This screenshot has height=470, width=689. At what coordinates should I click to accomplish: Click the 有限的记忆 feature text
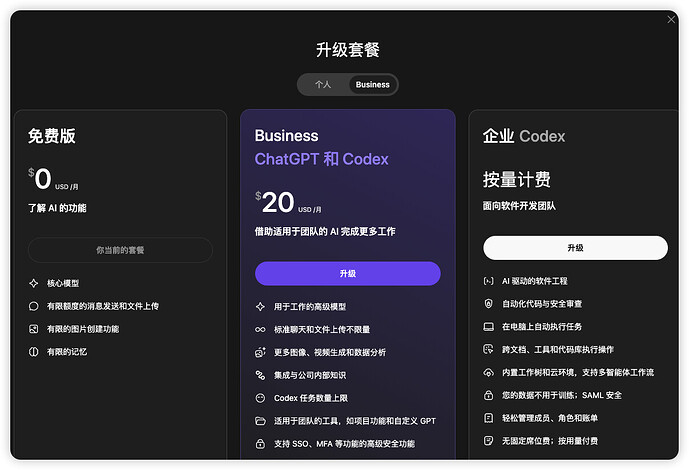[x=67, y=352]
